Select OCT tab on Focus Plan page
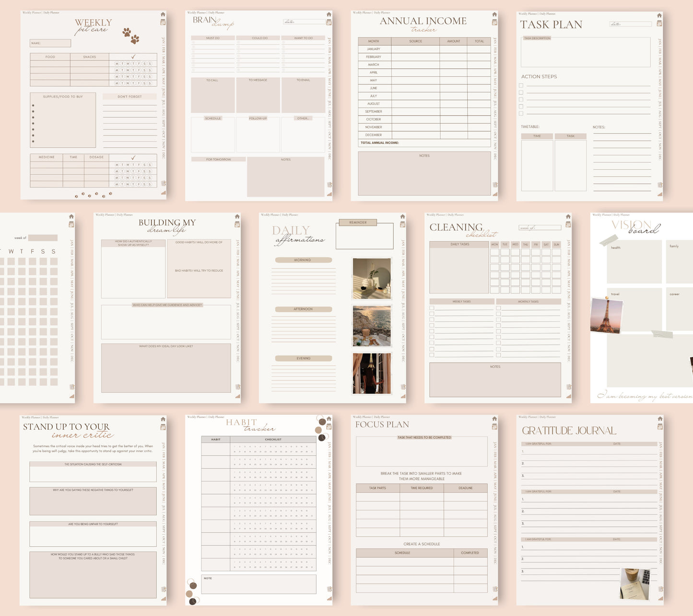 coord(494,539)
